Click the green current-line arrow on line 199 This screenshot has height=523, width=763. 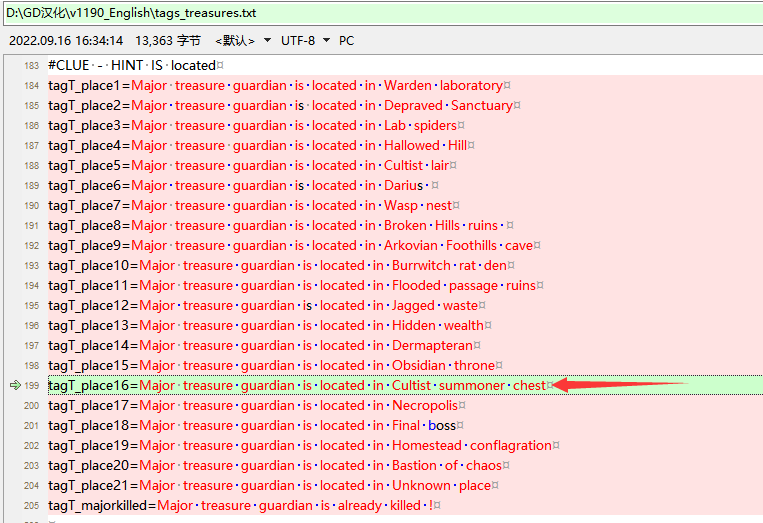point(15,385)
